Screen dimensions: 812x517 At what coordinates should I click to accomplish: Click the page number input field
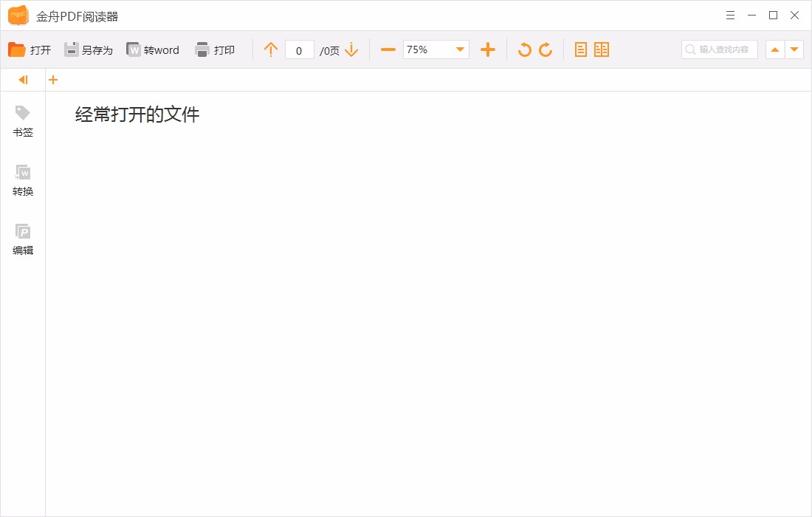click(300, 49)
